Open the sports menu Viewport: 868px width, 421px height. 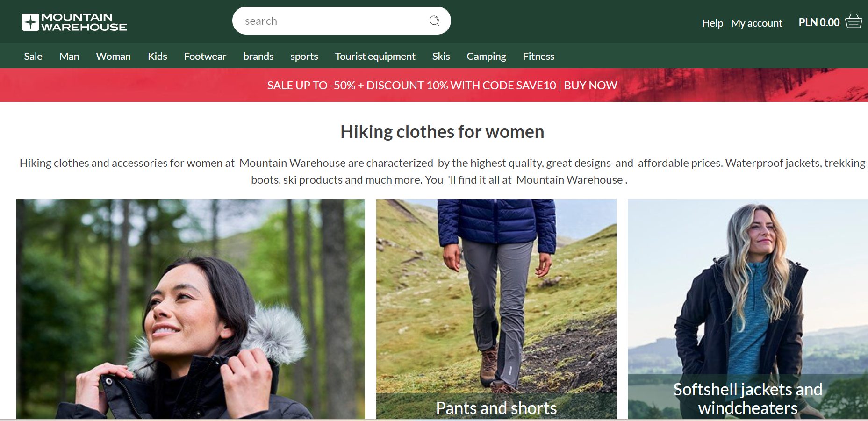coord(304,57)
